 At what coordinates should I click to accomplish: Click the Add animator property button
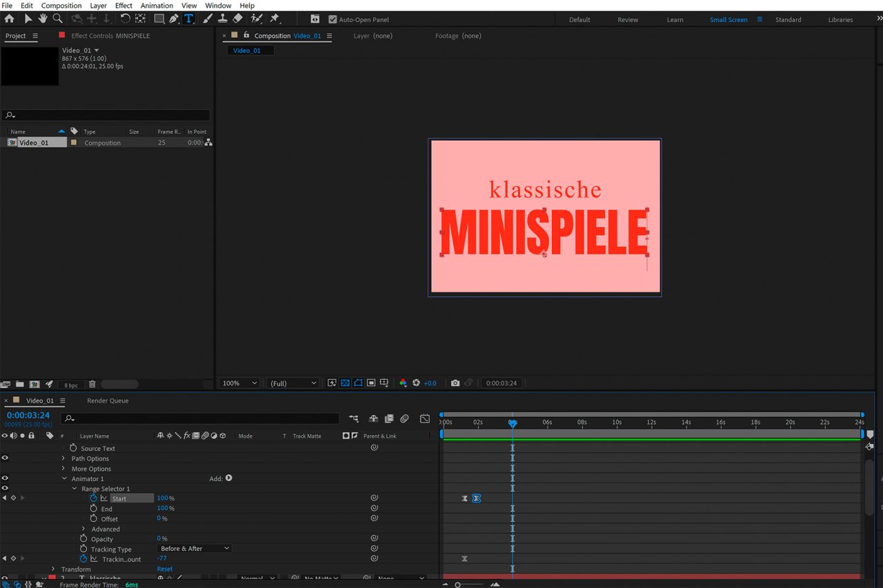[228, 478]
